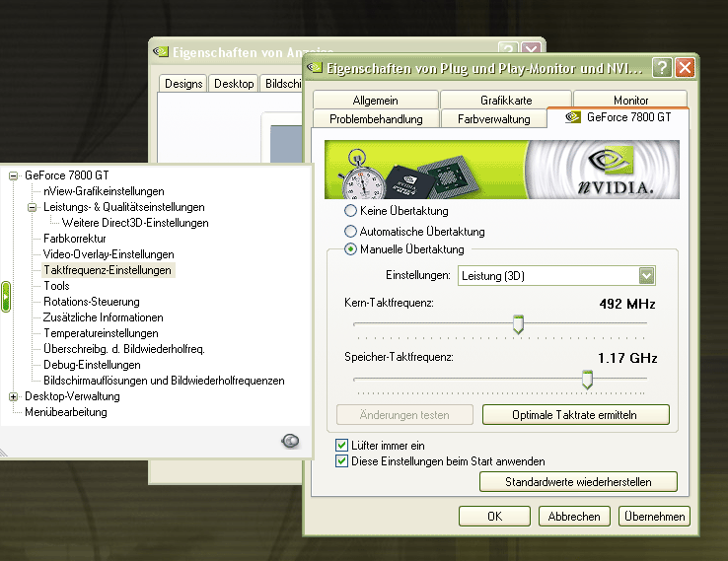The height and width of the screenshot is (561, 728).
Task: Click the Änderungen testen button
Action: coord(404,414)
